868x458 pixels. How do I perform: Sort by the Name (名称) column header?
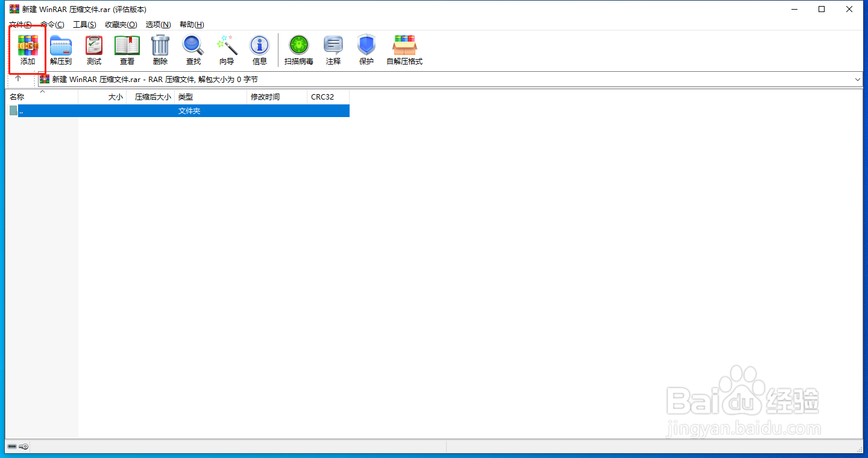[42, 97]
